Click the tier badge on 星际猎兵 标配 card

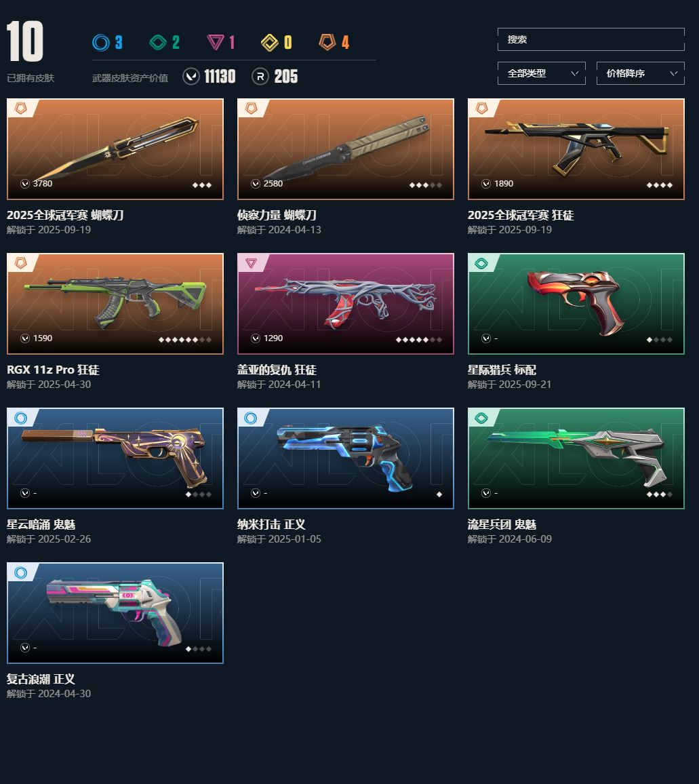481,263
